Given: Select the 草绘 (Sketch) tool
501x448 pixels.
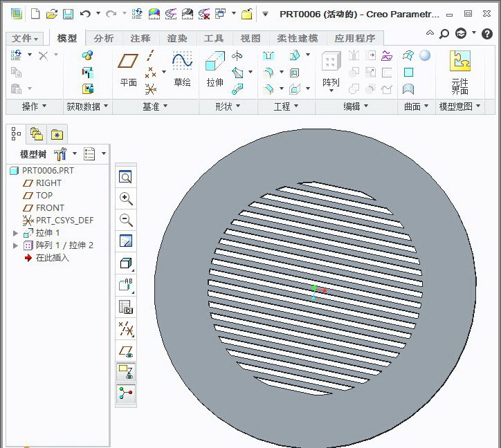Looking at the screenshot, I should pos(182,70).
